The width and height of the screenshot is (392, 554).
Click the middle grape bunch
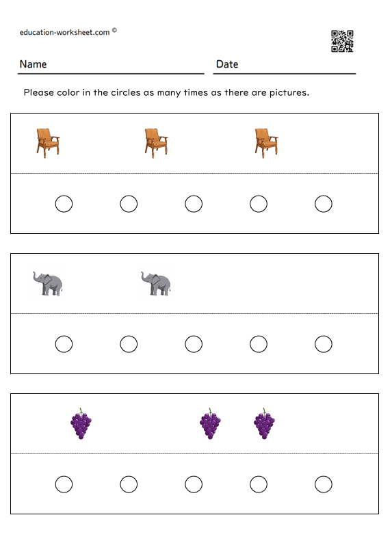tap(210, 423)
